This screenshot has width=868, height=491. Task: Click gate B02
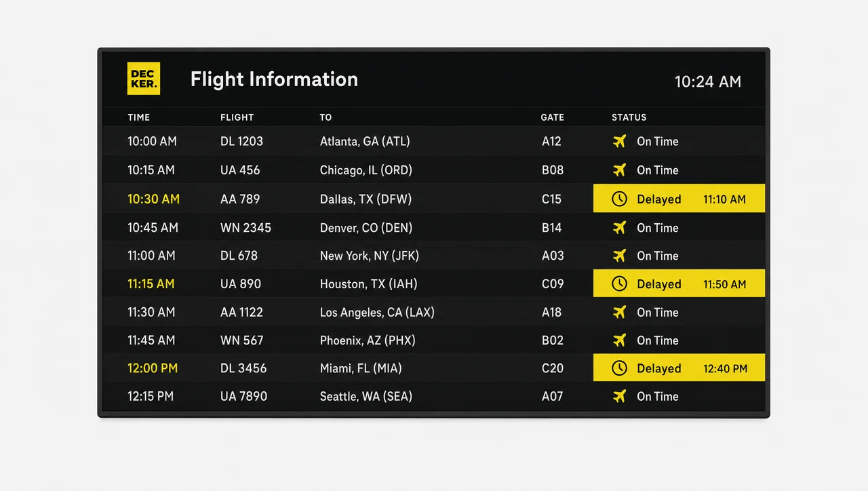(x=553, y=340)
